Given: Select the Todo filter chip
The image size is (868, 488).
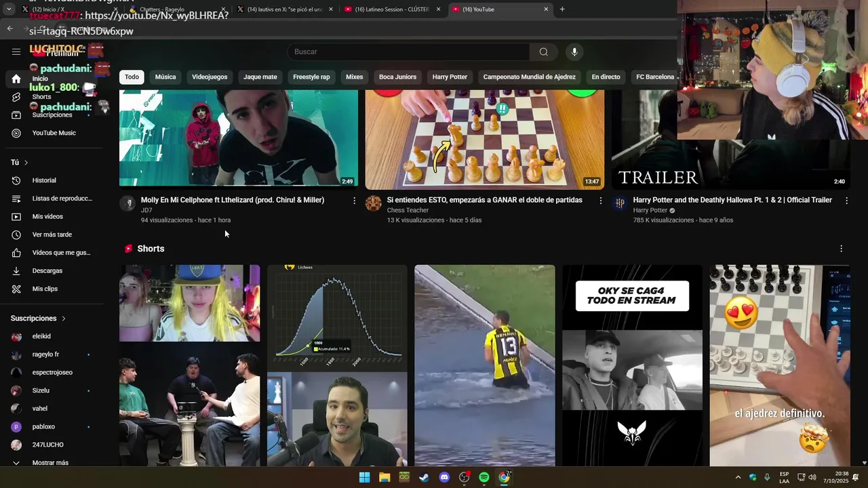Looking at the screenshot, I should (x=132, y=77).
